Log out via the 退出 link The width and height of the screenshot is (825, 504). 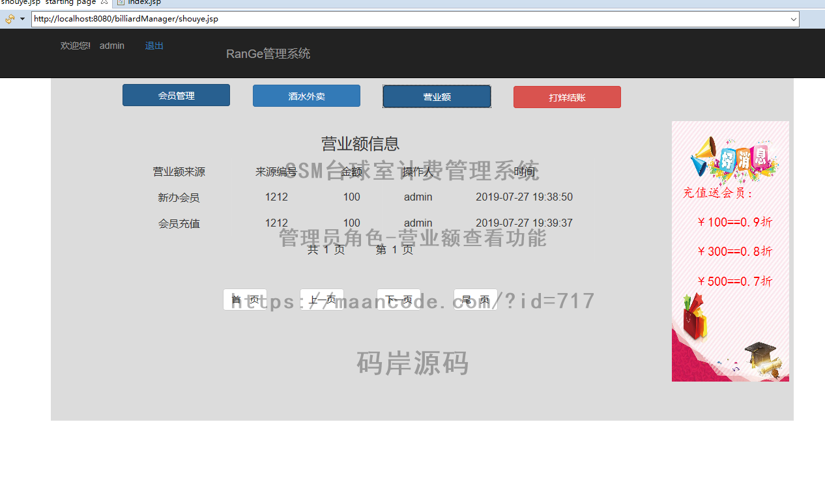[154, 46]
